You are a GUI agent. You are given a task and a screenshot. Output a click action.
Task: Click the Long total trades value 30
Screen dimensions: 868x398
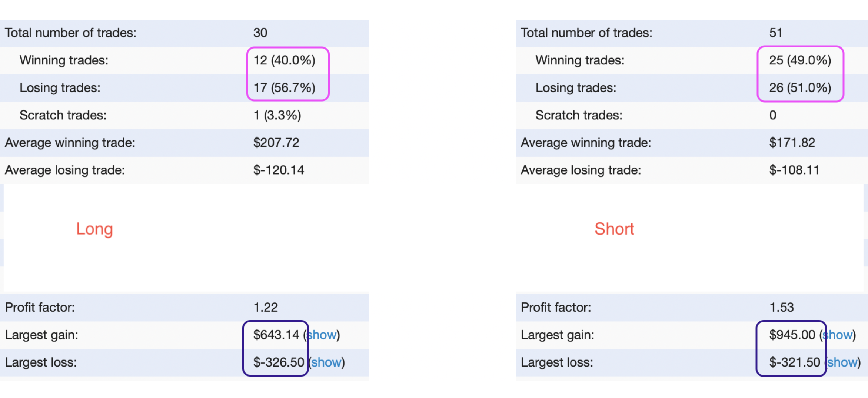[260, 33]
